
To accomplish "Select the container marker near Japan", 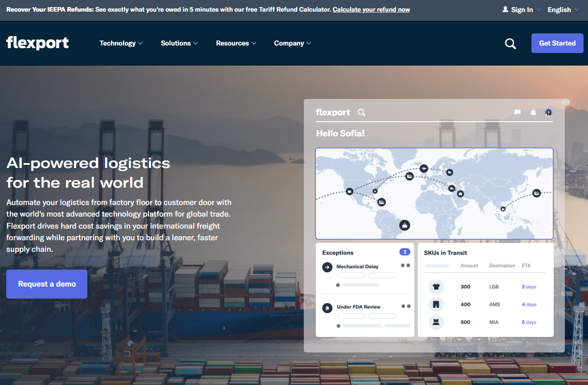I will (537, 193).
